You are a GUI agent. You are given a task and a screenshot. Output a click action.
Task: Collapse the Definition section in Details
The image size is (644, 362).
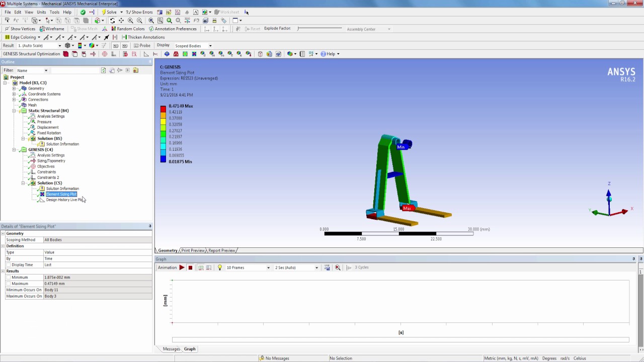pos(3,246)
